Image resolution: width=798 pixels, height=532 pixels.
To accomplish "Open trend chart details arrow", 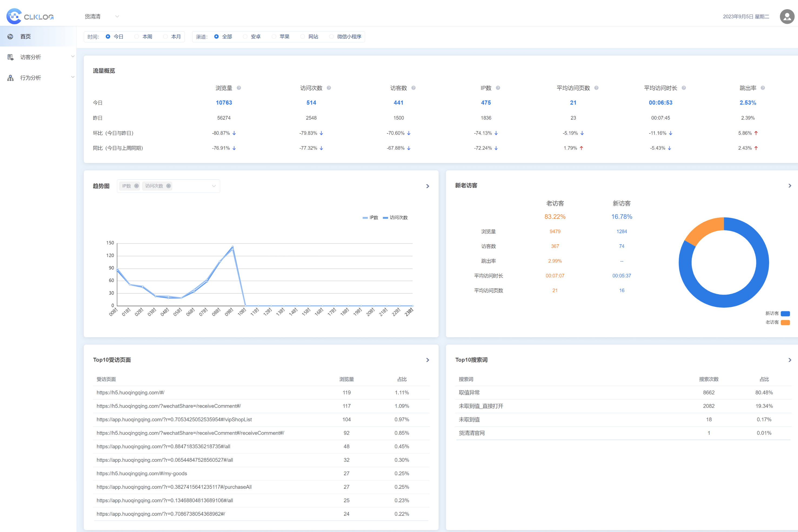I will click(x=428, y=186).
